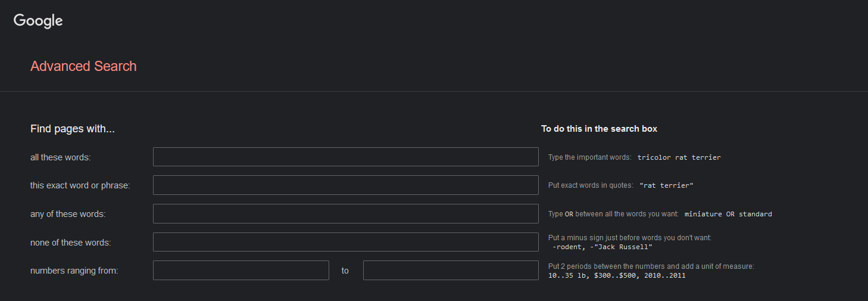The height and width of the screenshot is (301, 868).
Task: Click the 'Find pages with...' heading
Action: [x=72, y=129]
